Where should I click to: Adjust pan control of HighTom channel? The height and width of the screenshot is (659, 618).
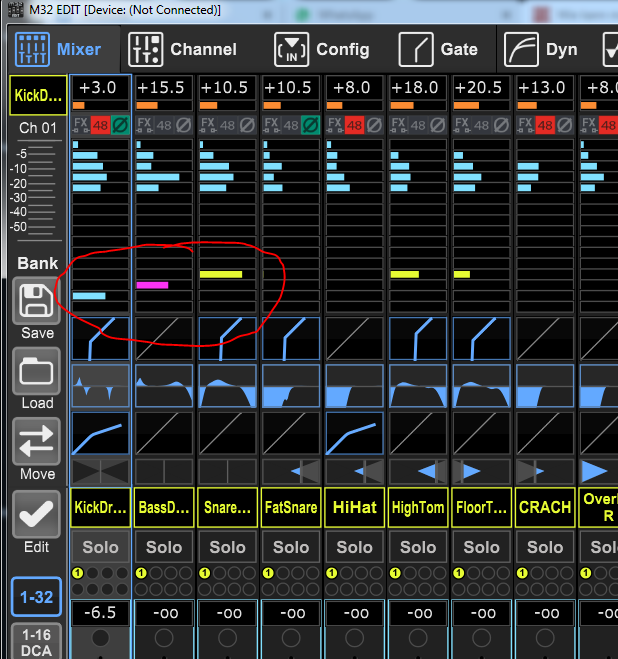pyautogui.click(x=418, y=472)
